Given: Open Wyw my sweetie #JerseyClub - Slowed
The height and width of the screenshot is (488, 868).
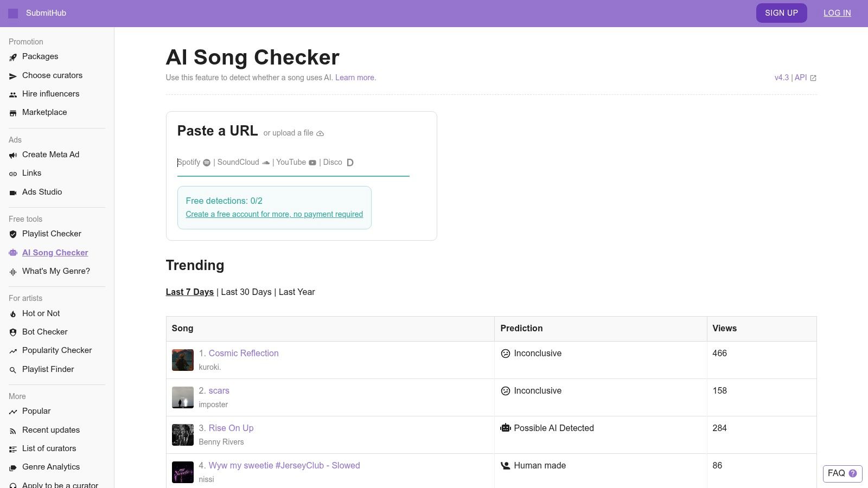Looking at the screenshot, I should (284, 465).
